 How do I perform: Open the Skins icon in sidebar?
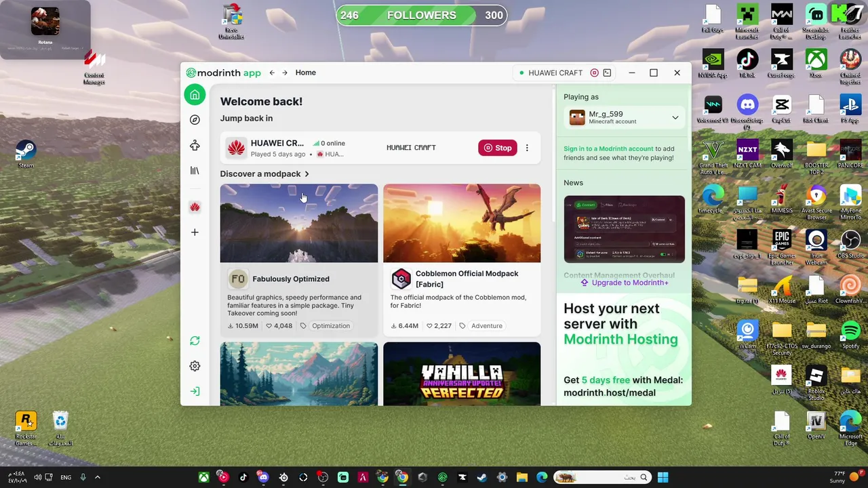pos(195,146)
